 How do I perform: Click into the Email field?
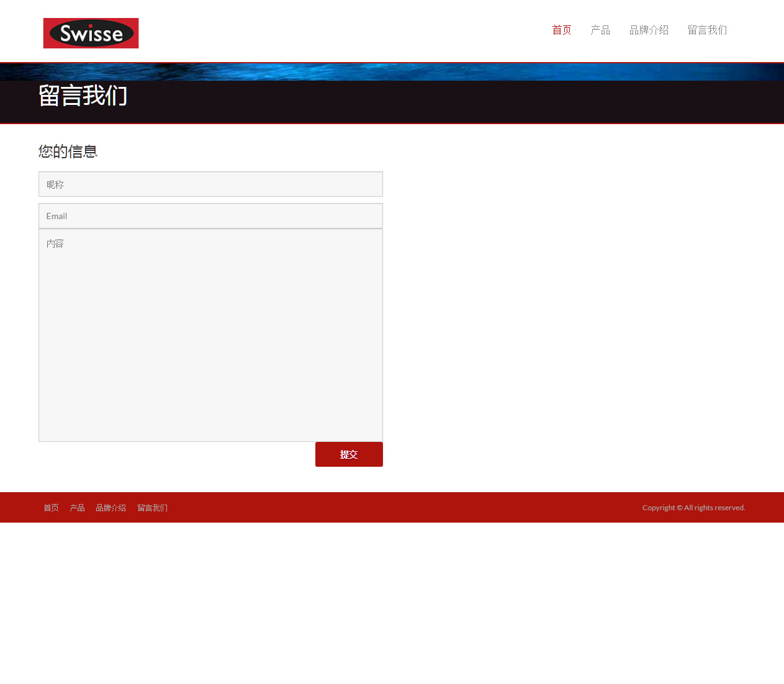click(210, 216)
